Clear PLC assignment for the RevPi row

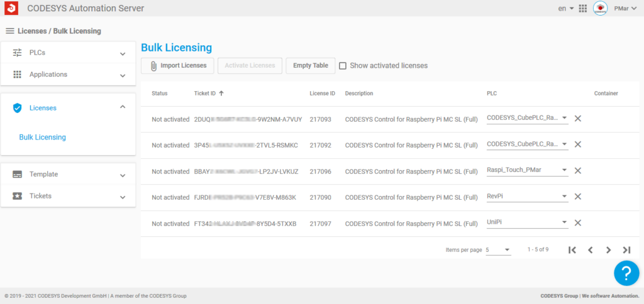point(577,197)
